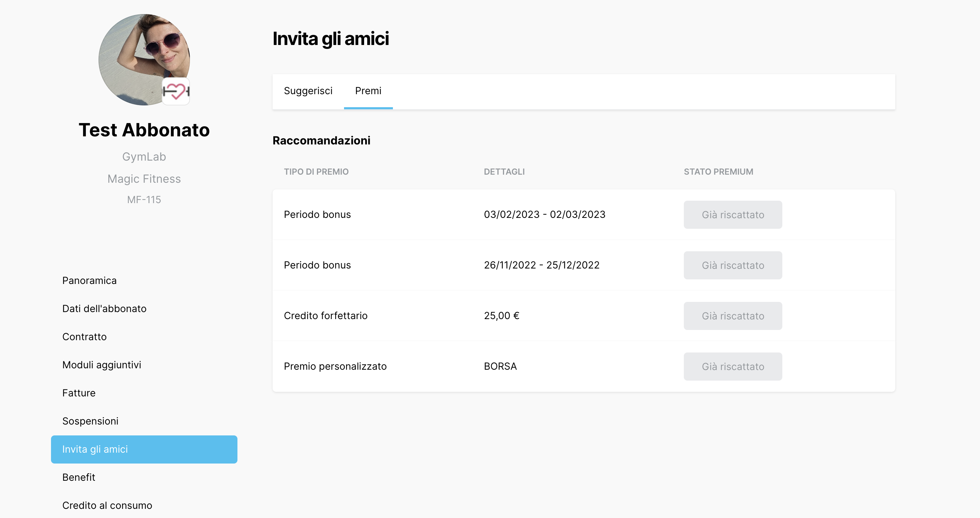This screenshot has height=518, width=980.
Task: Select the 03/02/2023 - 02/03/2023 date range
Action: click(x=545, y=214)
